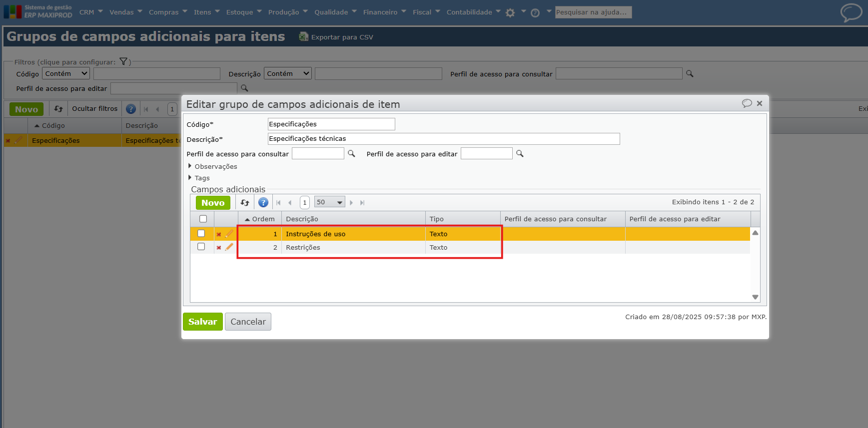The image size is (868, 428).
Task: Open the Descrição filter operator dropdown
Action: (288, 73)
